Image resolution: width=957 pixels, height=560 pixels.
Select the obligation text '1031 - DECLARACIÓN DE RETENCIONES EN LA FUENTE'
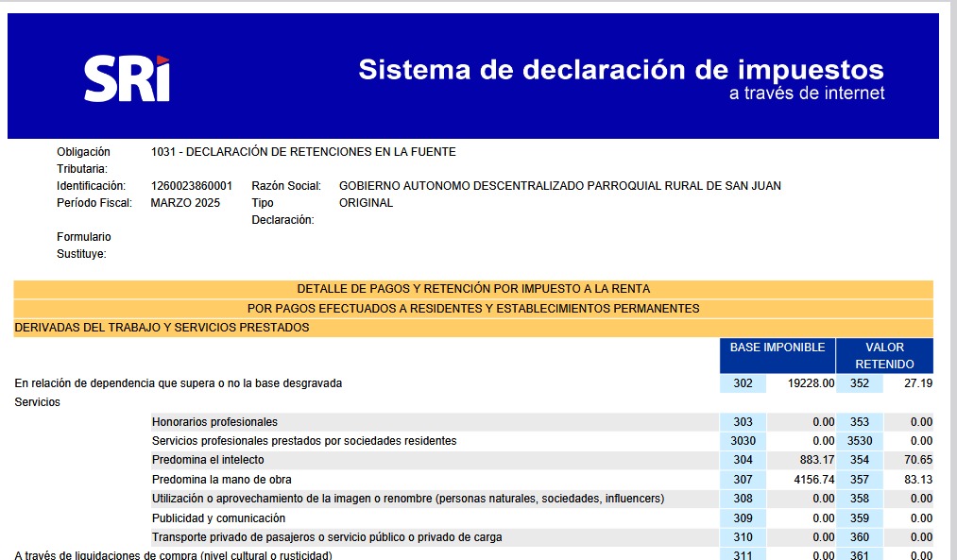pyautogui.click(x=302, y=152)
